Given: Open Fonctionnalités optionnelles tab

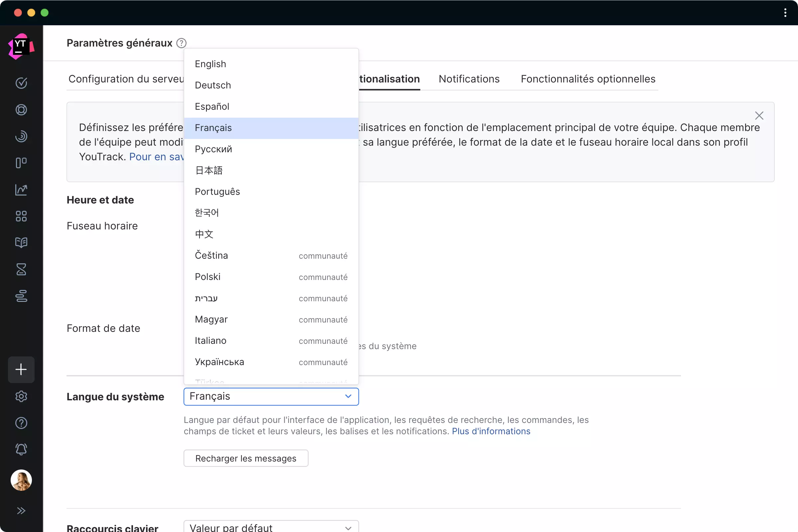Looking at the screenshot, I should click(588, 79).
